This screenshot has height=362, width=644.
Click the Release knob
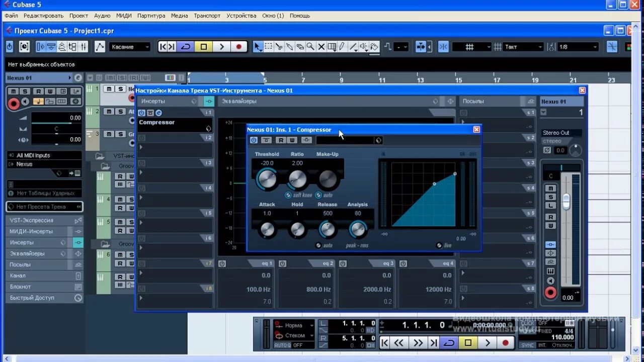point(328,229)
